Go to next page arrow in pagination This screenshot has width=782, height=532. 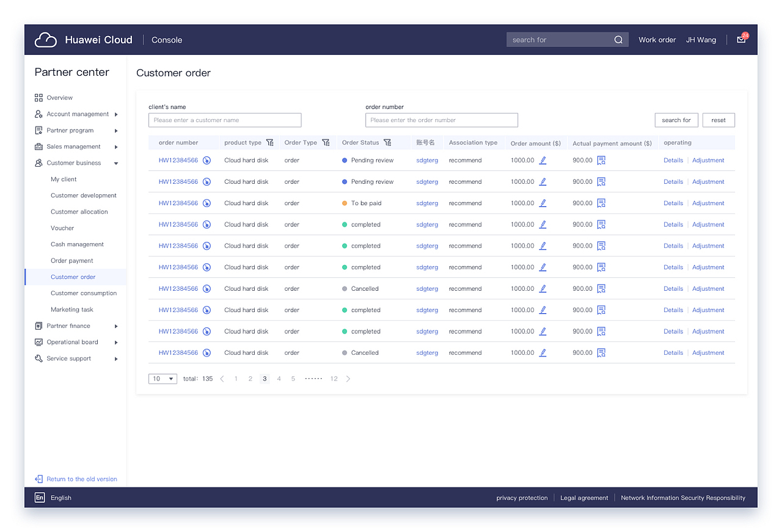348,379
